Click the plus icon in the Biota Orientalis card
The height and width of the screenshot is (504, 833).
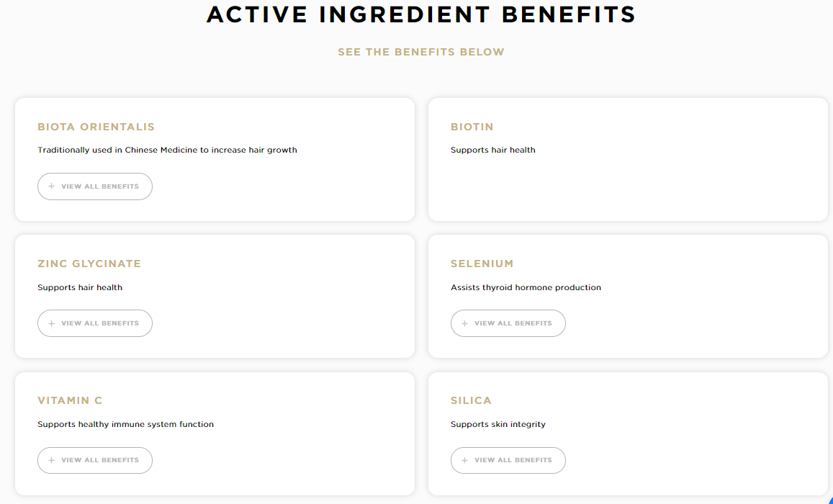pos(51,186)
